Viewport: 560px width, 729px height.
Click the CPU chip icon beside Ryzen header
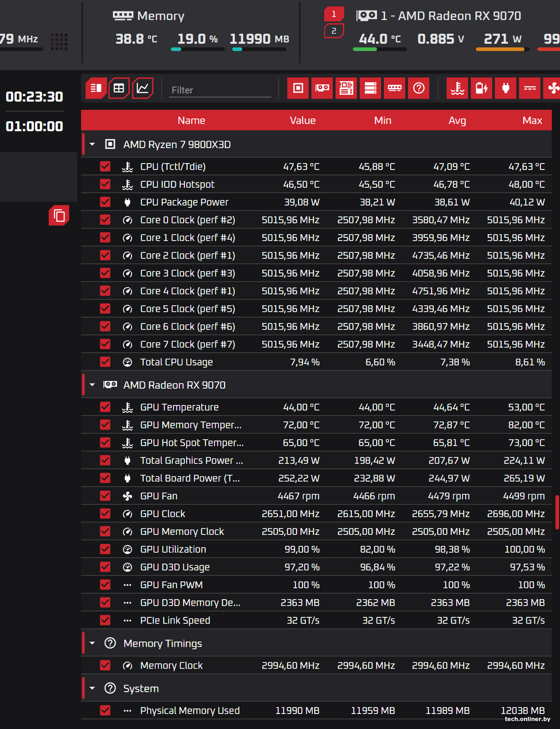(110, 144)
